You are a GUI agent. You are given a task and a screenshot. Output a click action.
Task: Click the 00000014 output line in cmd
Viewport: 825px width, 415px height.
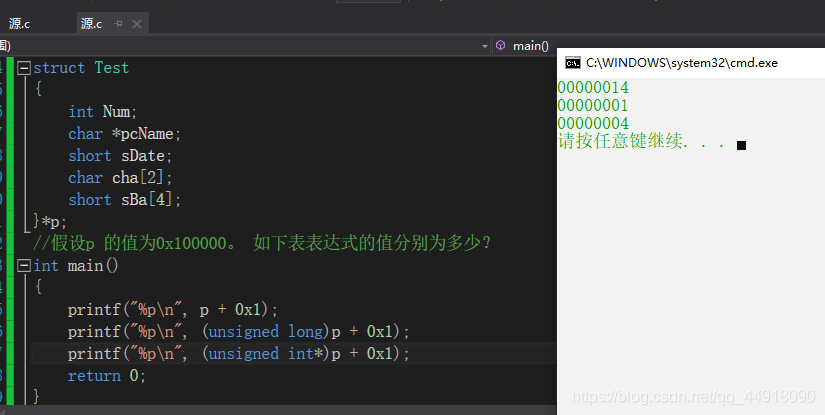click(x=593, y=87)
